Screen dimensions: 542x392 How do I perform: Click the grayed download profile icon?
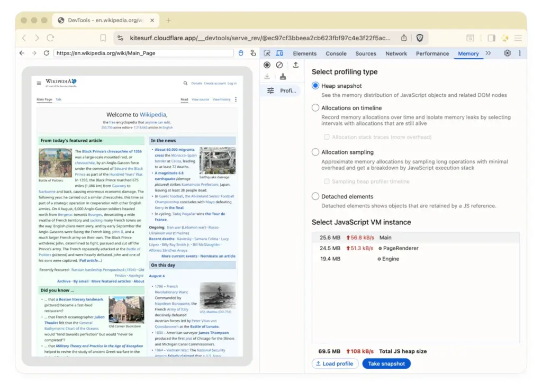click(267, 77)
